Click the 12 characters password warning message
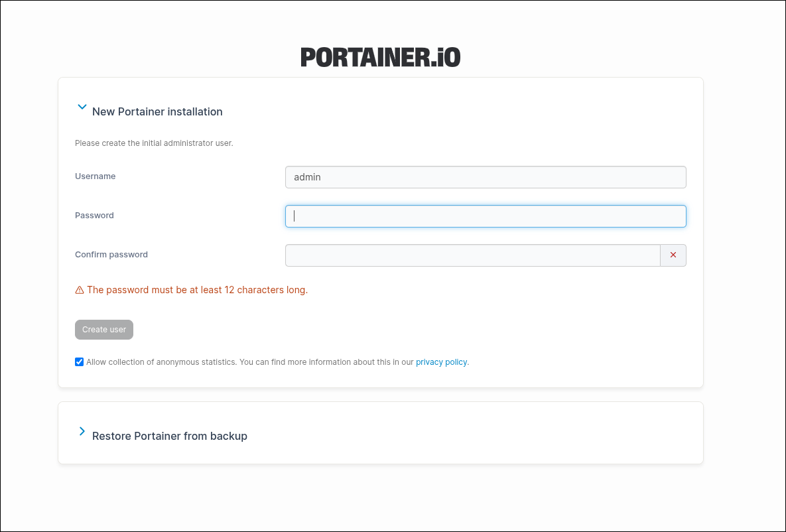Viewport: 786px width, 532px height. tap(198, 290)
